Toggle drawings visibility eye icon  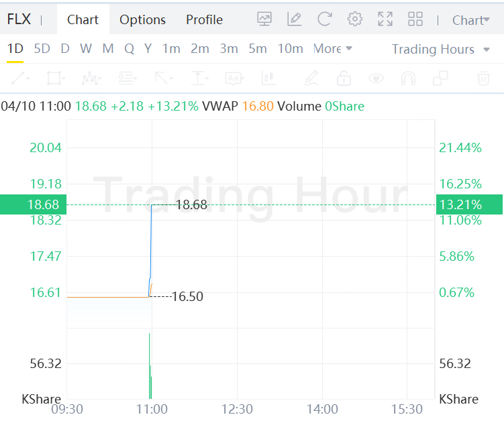[x=376, y=78]
